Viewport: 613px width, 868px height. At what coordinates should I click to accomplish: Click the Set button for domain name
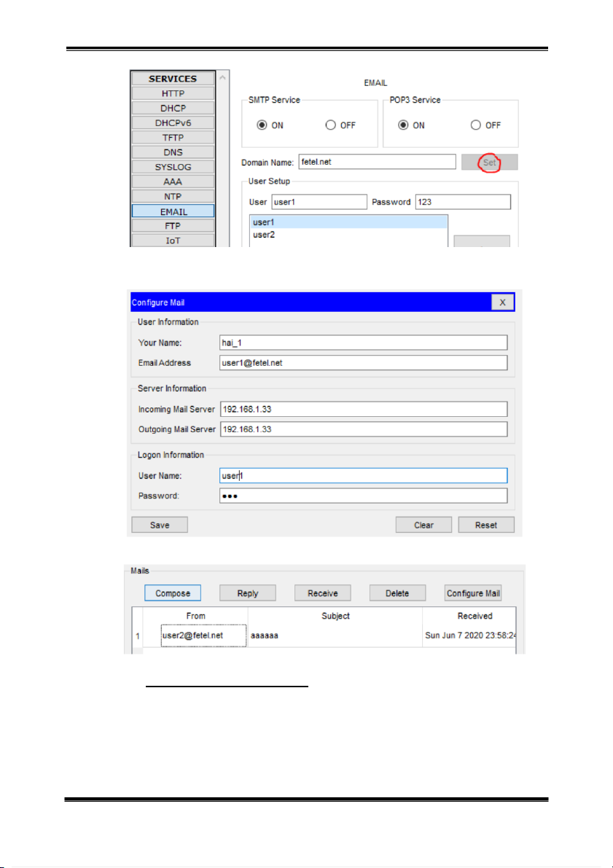tap(490, 163)
